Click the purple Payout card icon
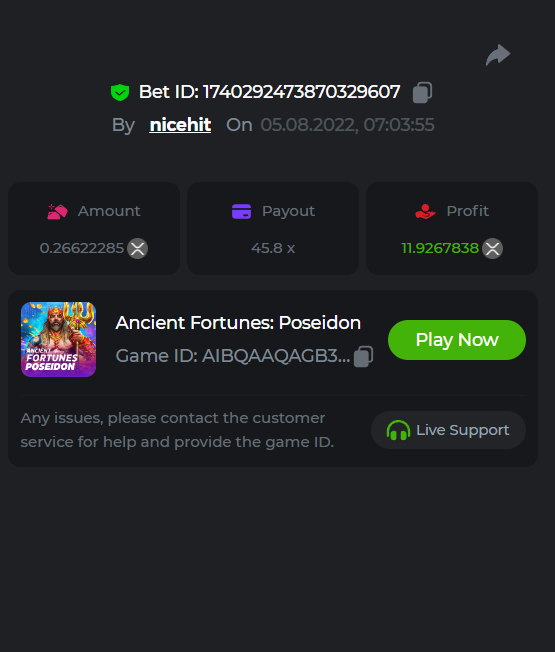The width and height of the screenshot is (555, 652). click(242, 211)
